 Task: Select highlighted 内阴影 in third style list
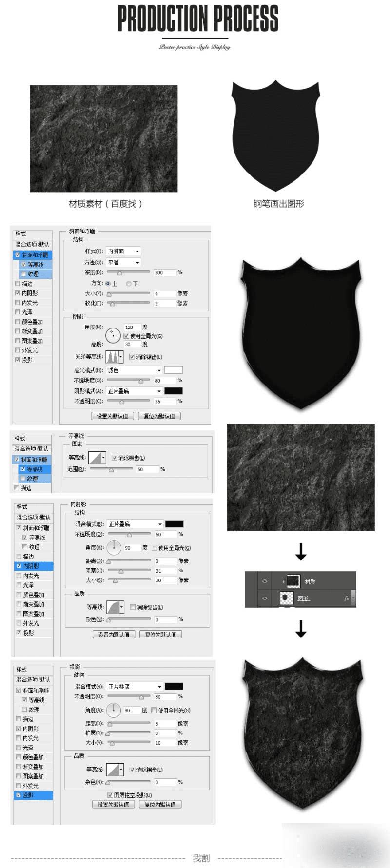(x=34, y=566)
